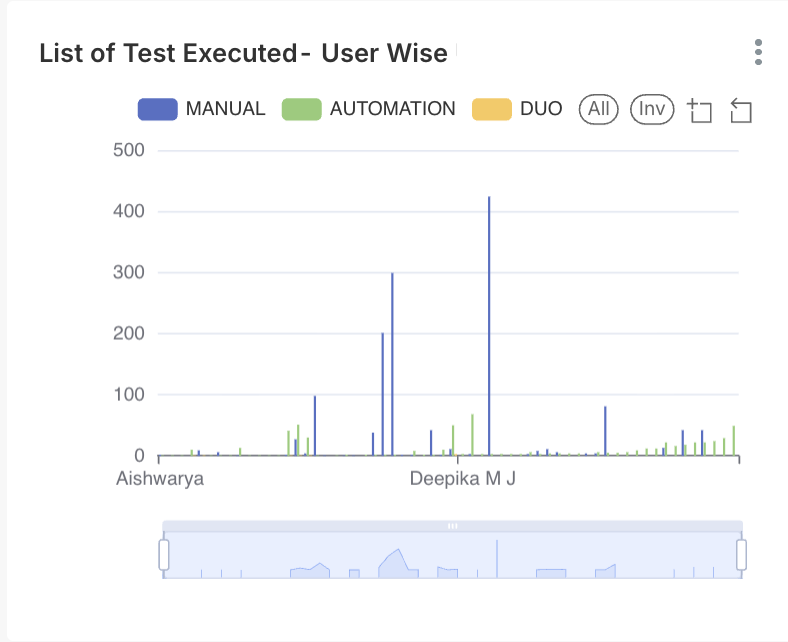Click the rightmost green automation bar
This screenshot has height=642, width=788.
733,441
